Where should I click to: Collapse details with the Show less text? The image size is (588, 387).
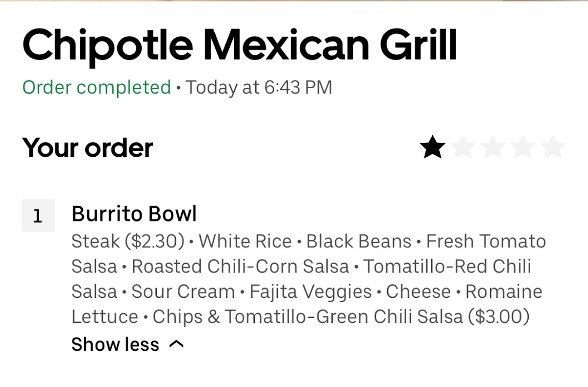point(115,344)
